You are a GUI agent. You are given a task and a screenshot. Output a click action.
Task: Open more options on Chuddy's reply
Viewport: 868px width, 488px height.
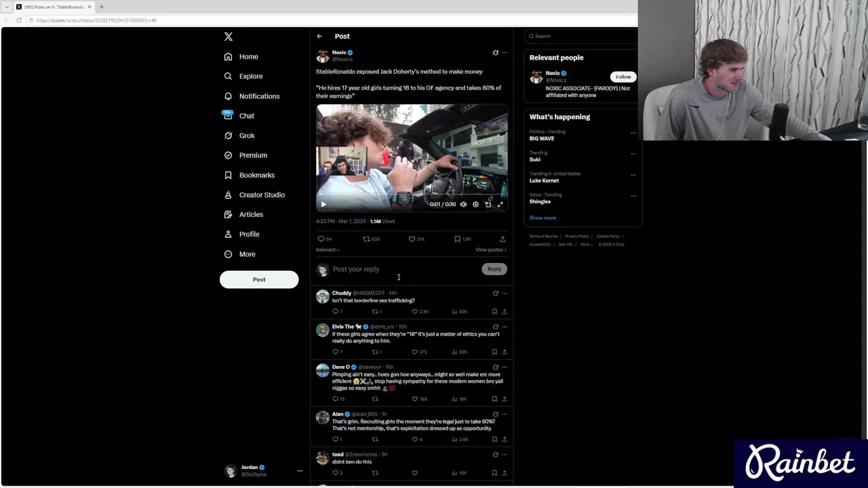[504, 293]
